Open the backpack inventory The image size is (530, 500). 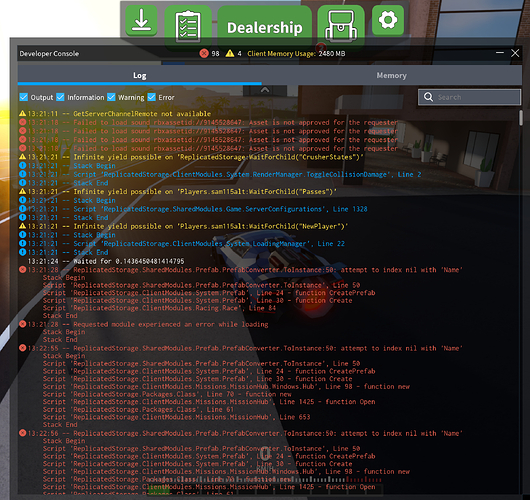pos(341,26)
